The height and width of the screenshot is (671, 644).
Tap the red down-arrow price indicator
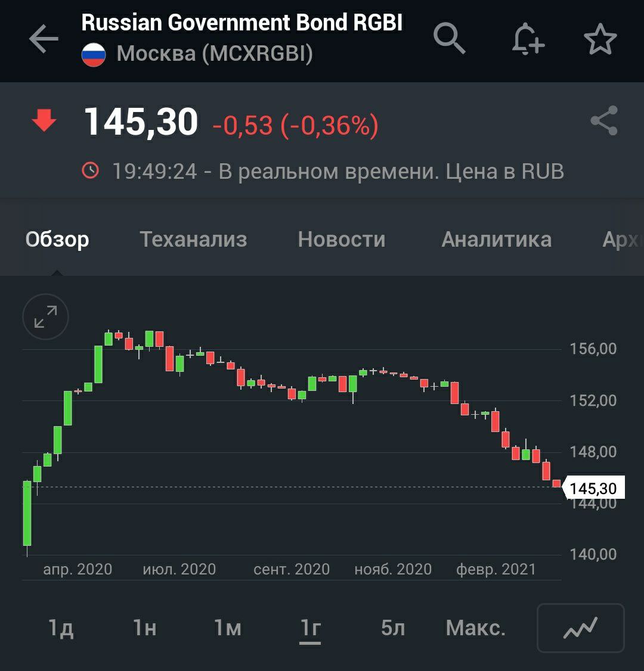coord(44,122)
